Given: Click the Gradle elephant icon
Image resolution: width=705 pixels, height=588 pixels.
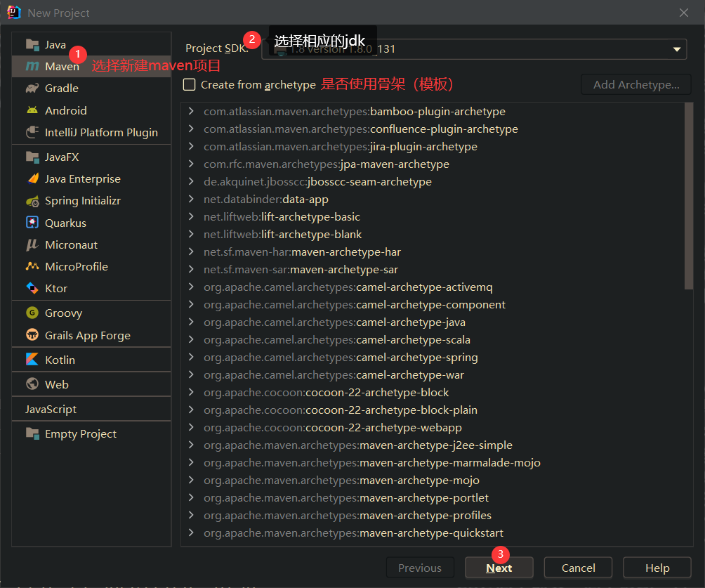Looking at the screenshot, I should (x=32, y=89).
